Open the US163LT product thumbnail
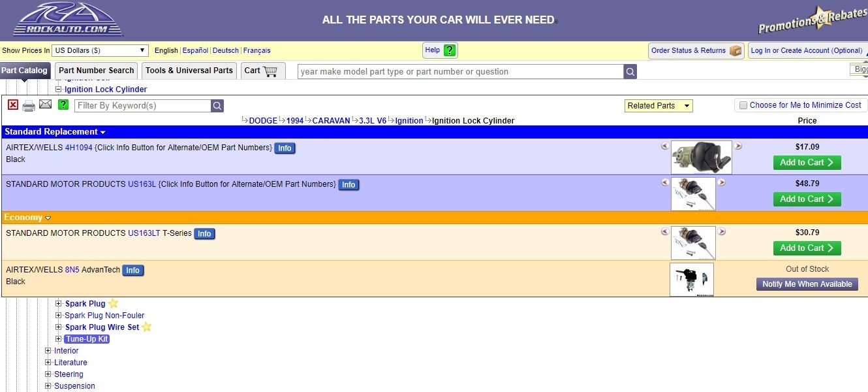Viewport: 868px width, 392px height. [693, 243]
